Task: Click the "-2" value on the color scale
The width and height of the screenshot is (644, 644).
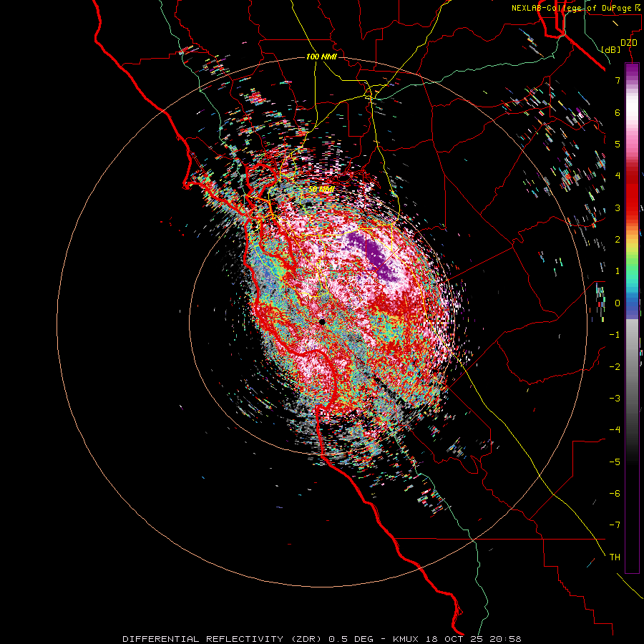Action: coord(615,367)
